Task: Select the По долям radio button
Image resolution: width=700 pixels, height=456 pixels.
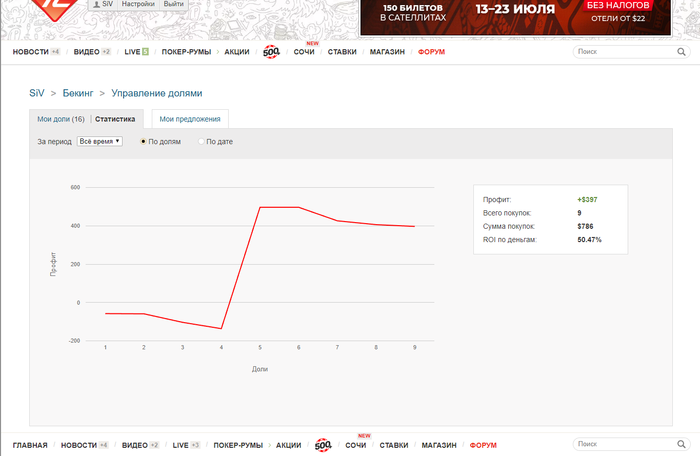Action: (x=143, y=142)
